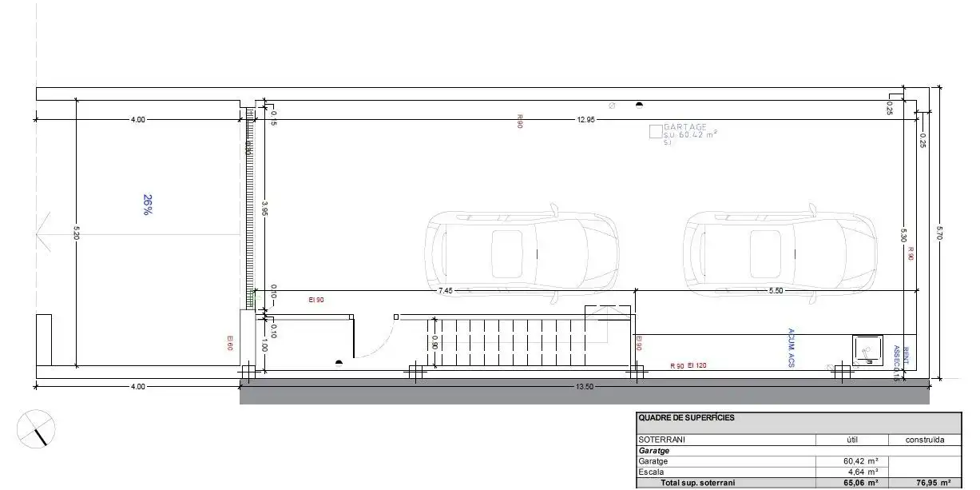The image size is (980, 490).
Task: Click the 0.90 stair width dimension
Action: [x=435, y=342]
